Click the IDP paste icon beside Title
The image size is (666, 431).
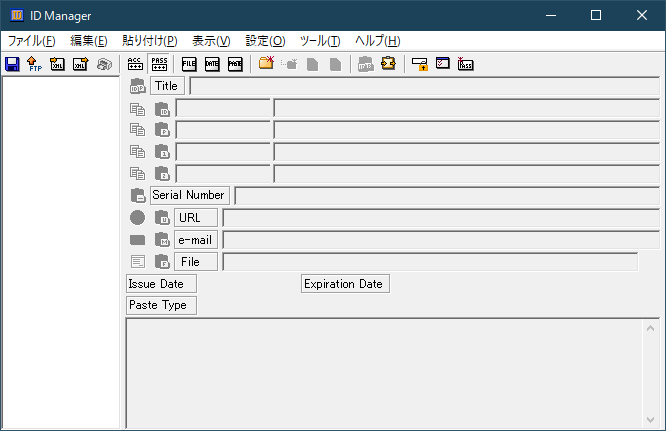[x=137, y=86]
